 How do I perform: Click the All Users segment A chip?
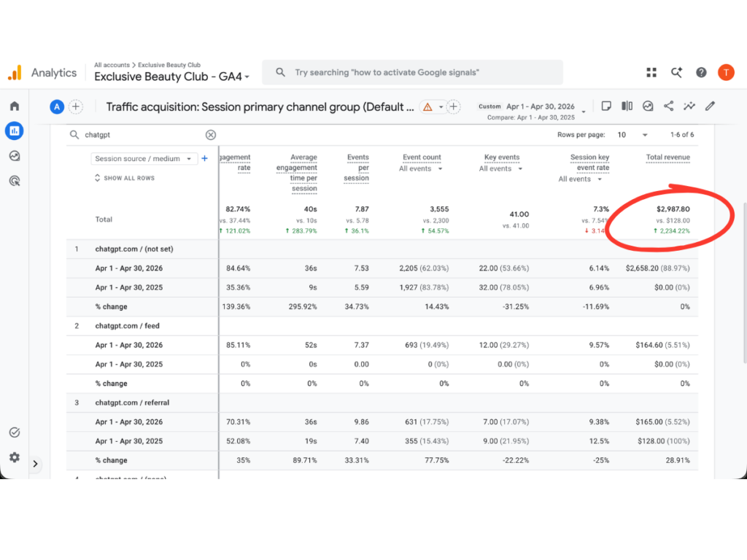(x=57, y=106)
